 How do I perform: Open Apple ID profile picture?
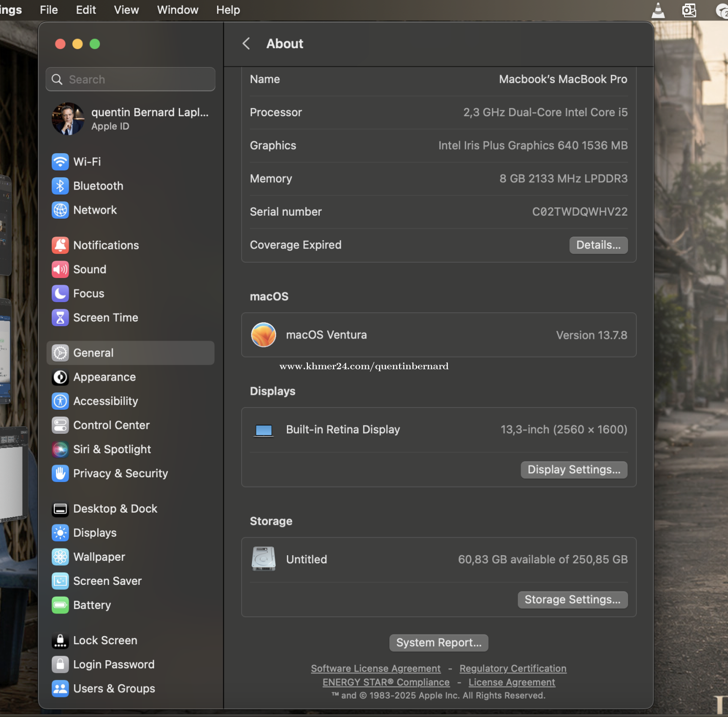(68, 119)
